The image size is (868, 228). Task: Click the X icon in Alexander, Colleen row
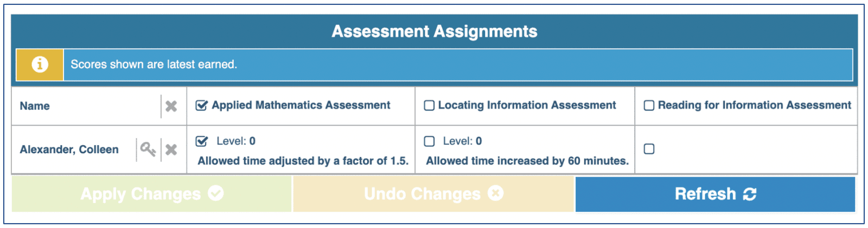171,149
